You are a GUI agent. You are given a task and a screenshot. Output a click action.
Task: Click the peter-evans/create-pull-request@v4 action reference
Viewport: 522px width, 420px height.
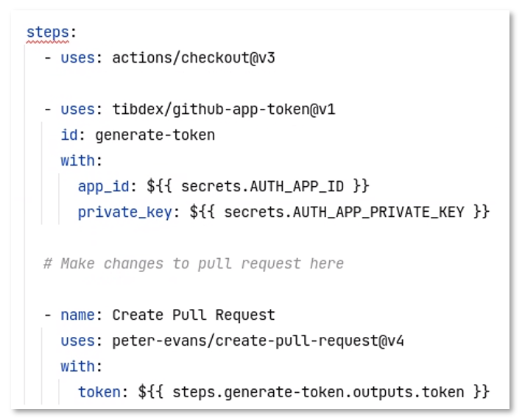tap(258, 341)
